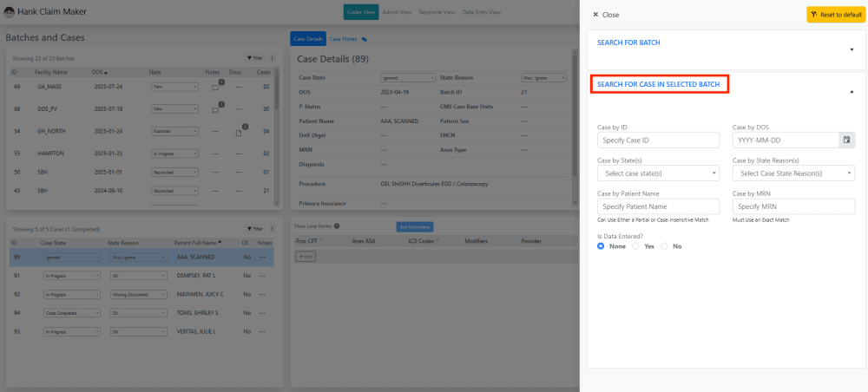Switch to the Coder View tab

361,12
